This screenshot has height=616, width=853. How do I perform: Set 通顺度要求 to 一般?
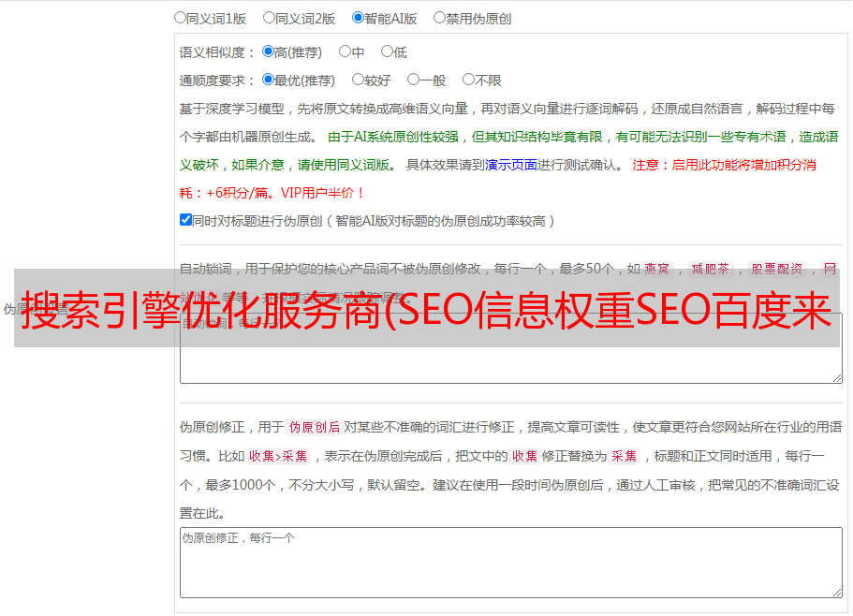pos(414,80)
